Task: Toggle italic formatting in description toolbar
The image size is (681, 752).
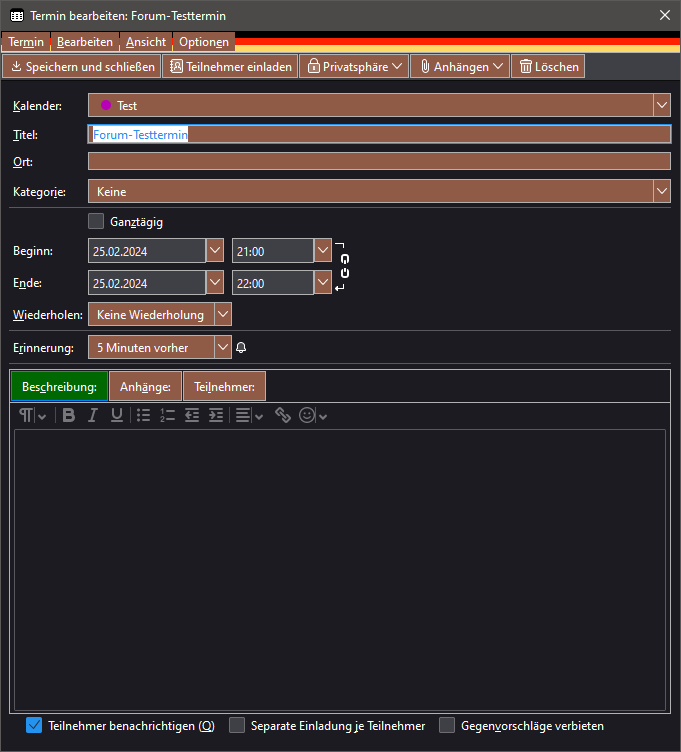Action: click(x=93, y=416)
